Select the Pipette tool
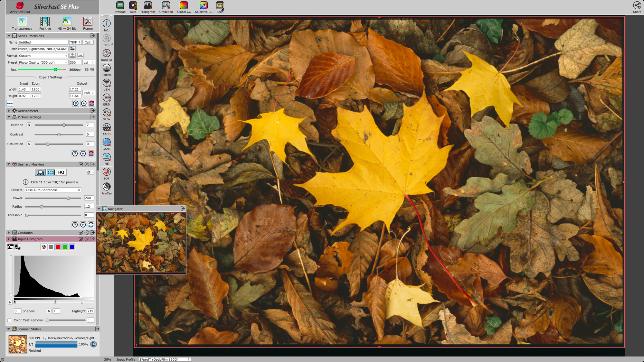 [107, 68]
